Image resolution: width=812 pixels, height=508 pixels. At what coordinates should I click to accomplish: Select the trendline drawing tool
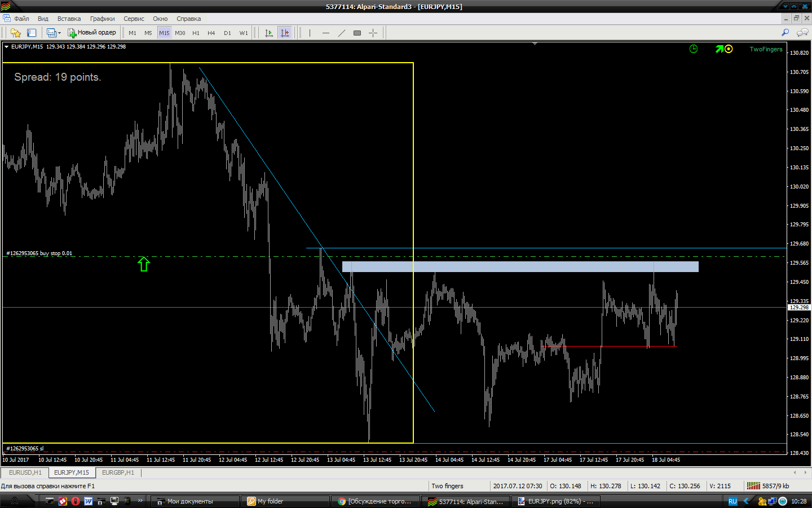[x=342, y=33]
